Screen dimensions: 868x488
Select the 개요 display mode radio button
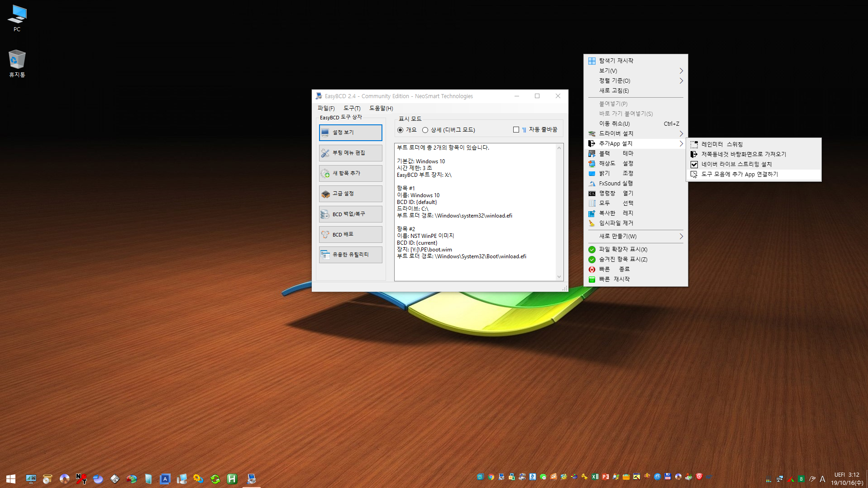400,130
